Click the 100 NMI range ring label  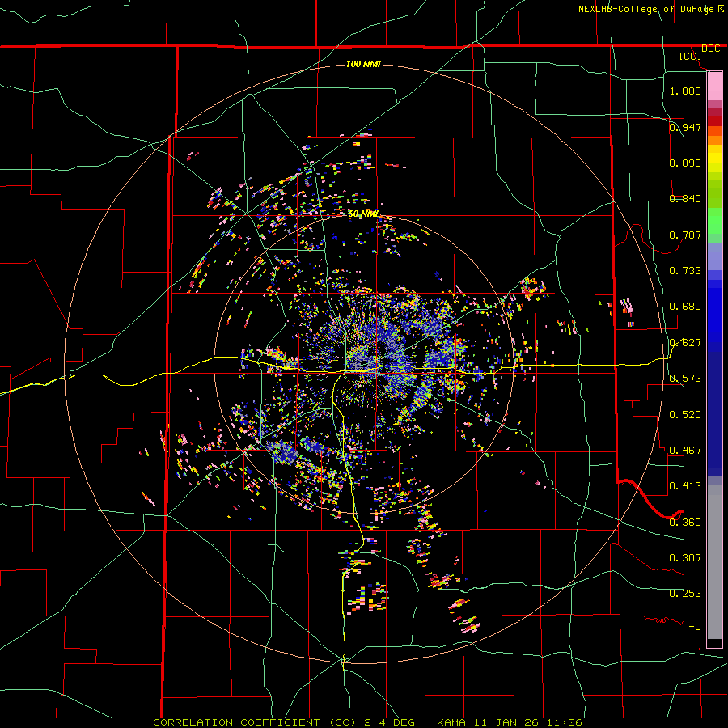coord(363,64)
